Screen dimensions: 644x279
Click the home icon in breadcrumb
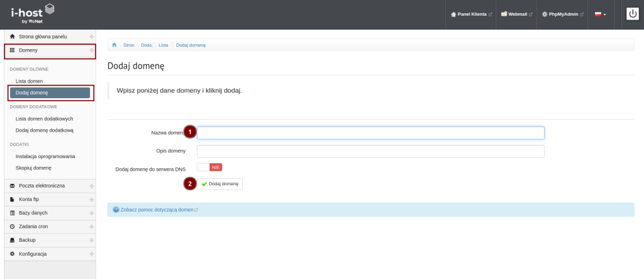(114, 45)
